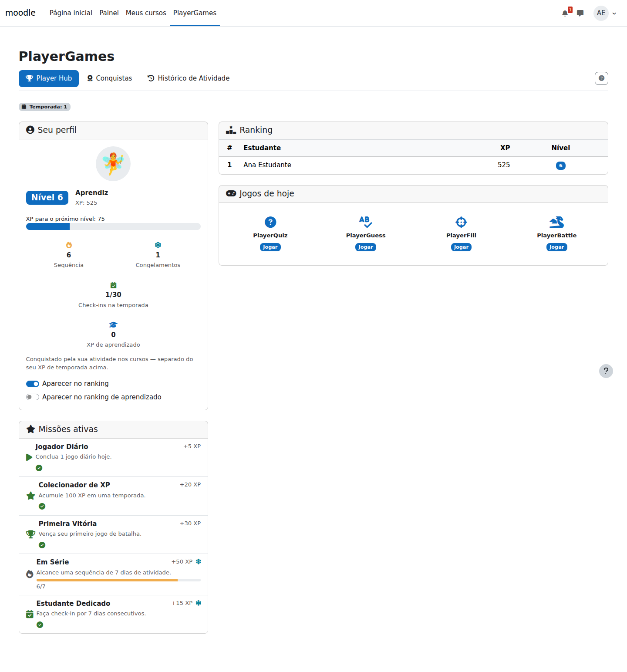Enable Aparecer no ranking de aprendizado toggle
627x672 pixels.
pos(33,397)
